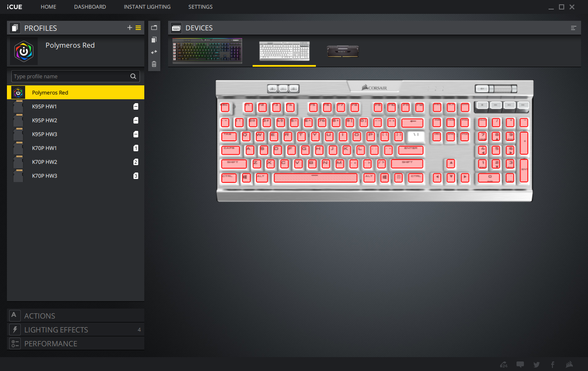Click the Polymeros Red profile title text
The width and height of the screenshot is (588, 371).
coord(70,45)
